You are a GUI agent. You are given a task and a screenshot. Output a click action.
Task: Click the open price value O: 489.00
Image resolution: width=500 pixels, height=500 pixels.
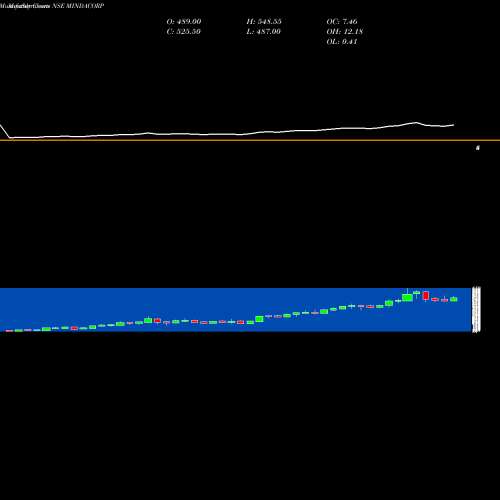point(184,21)
